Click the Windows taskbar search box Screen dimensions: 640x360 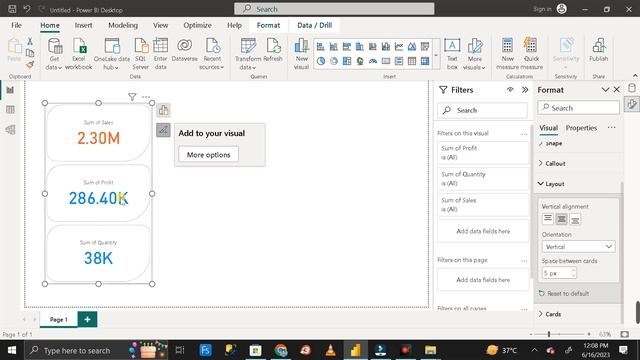[97, 350]
